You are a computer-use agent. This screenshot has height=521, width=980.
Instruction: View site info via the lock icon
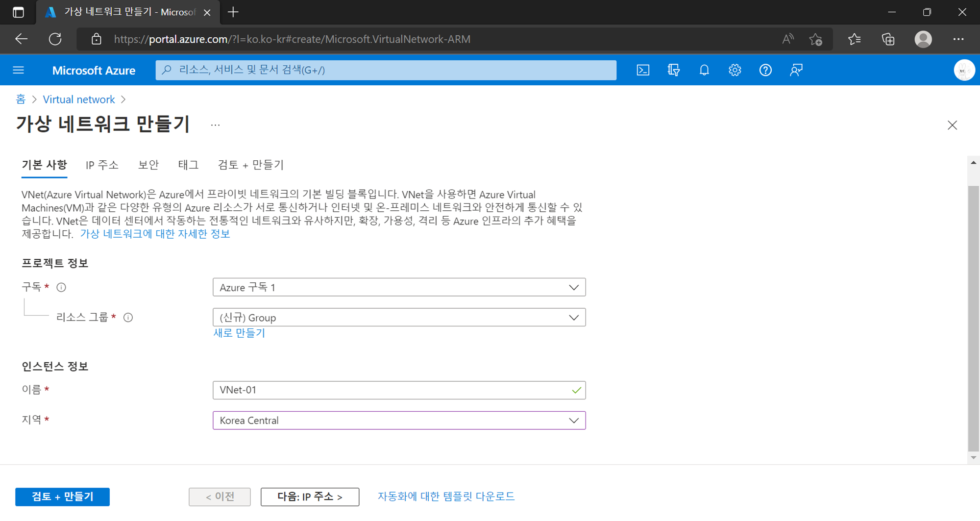[x=97, y=39]
